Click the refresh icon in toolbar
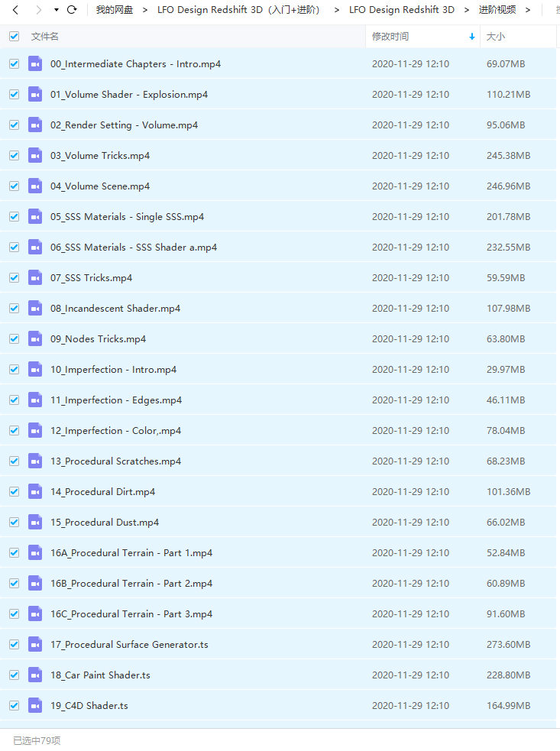 point(72,10)
